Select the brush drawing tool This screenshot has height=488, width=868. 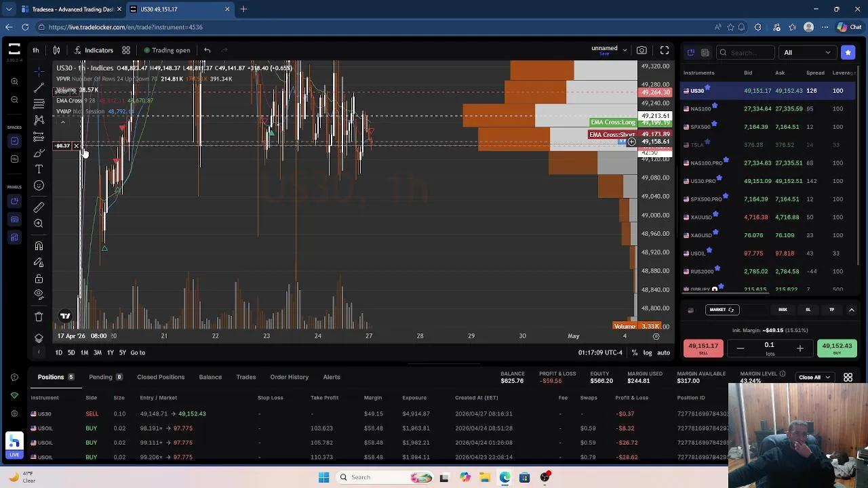(39, 152)
